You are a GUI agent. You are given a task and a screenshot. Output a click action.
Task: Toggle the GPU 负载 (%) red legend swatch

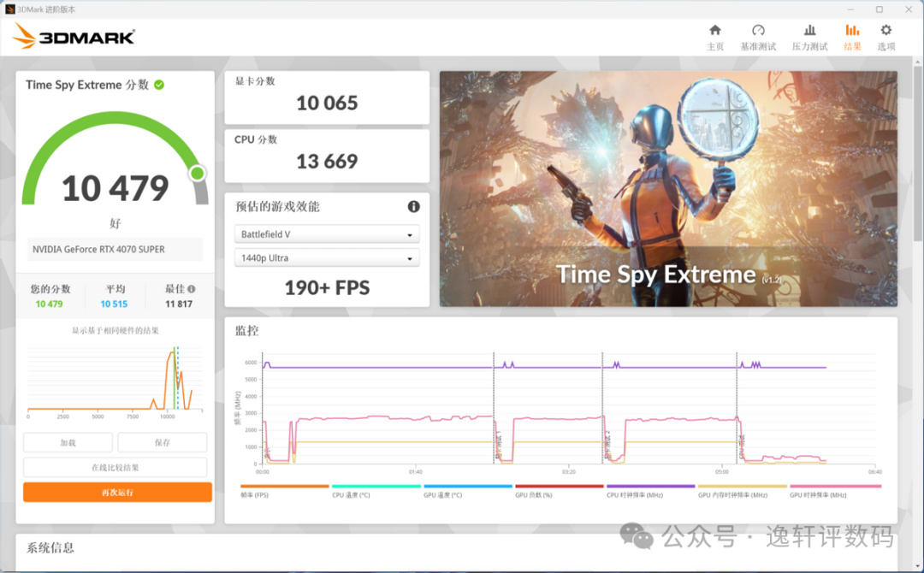coord(560,487)
